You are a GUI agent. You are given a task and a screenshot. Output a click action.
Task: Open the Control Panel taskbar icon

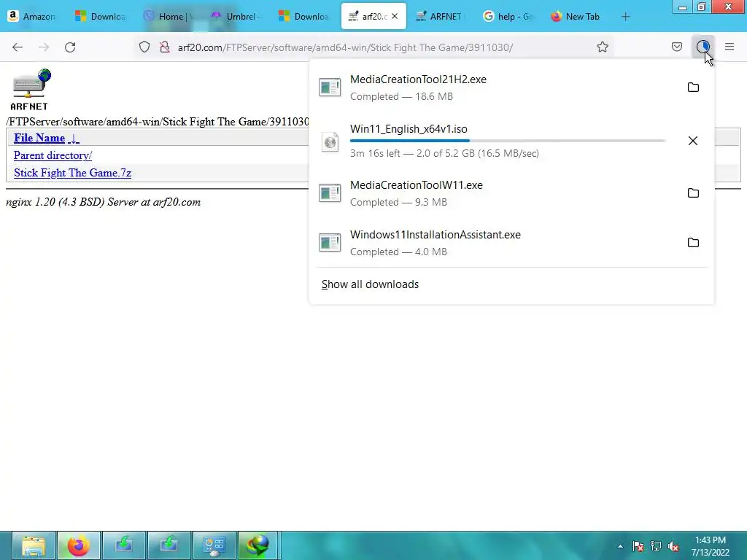[x=214, y=545]
